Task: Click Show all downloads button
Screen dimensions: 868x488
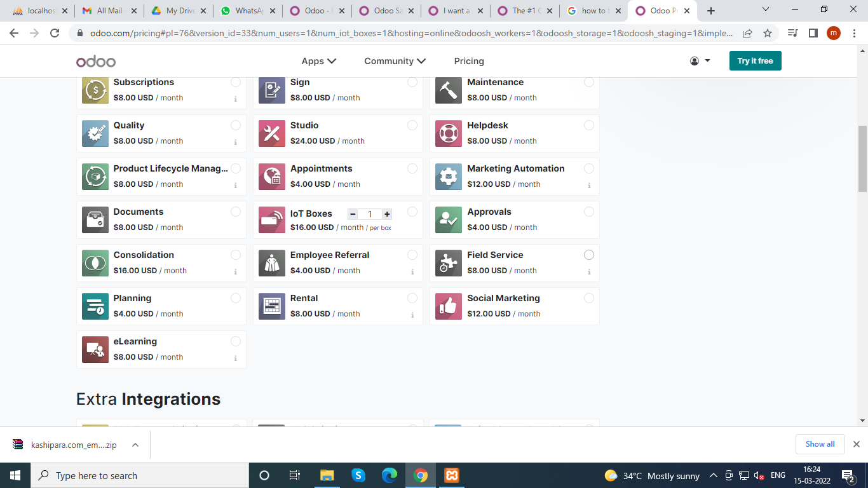Action: [x=820, y=444]
